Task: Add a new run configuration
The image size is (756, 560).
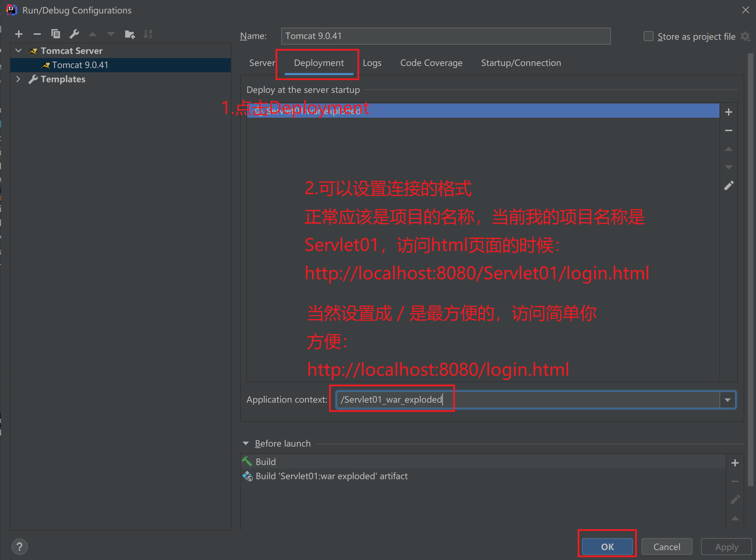Action: 19,34
